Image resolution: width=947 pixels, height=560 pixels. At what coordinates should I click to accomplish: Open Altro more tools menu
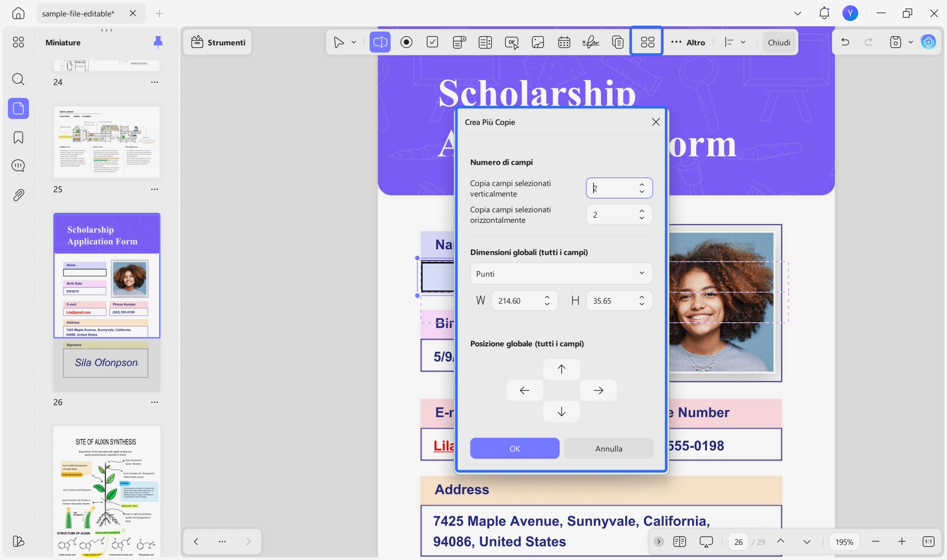688,42
